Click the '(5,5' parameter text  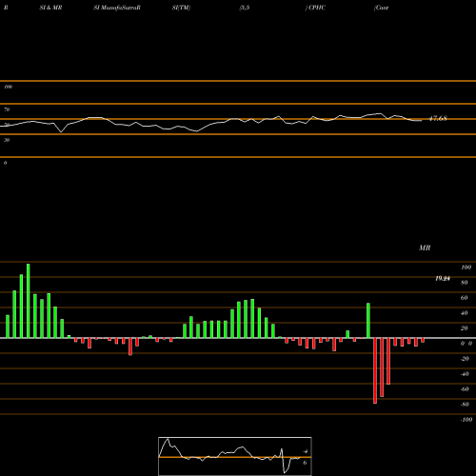tap(245, 8)
